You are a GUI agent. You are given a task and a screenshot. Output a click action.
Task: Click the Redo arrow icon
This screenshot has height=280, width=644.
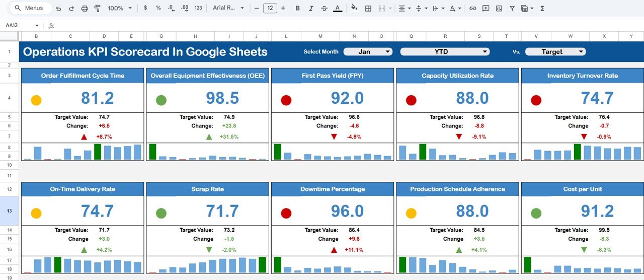point(71,9)
